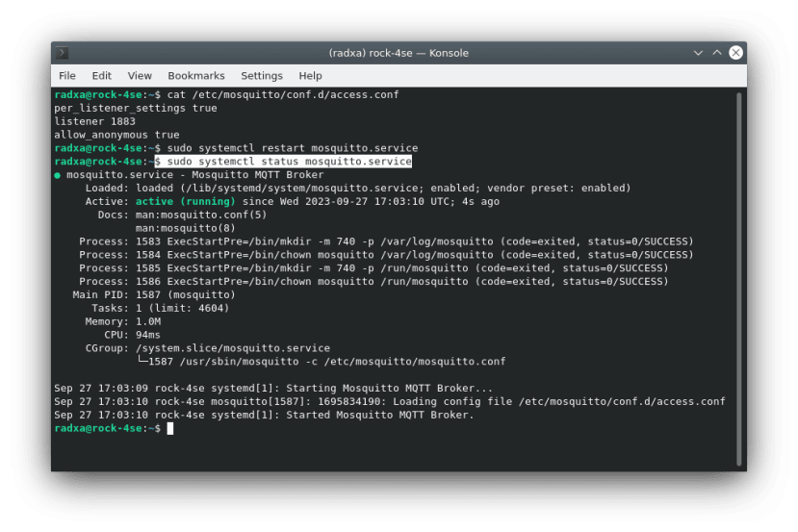798x532 pixels.
Task: Click the 'listener 1883' line
Action: tap(94, 121)
